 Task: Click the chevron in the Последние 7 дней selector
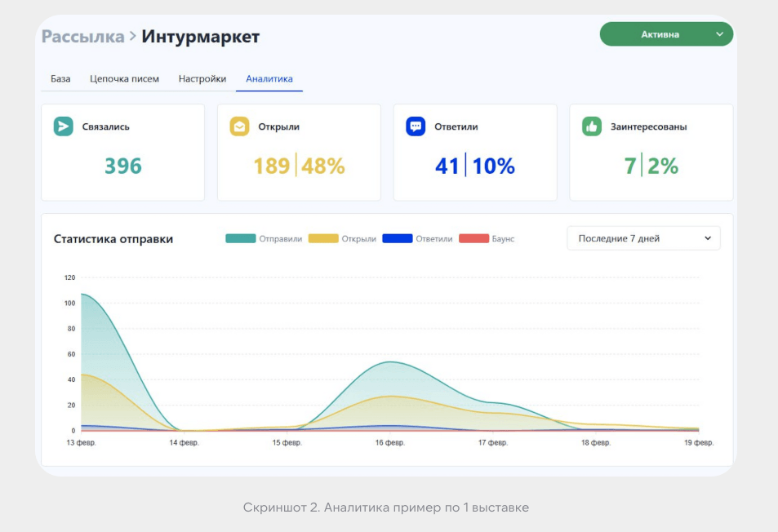(x=708, y=238)
